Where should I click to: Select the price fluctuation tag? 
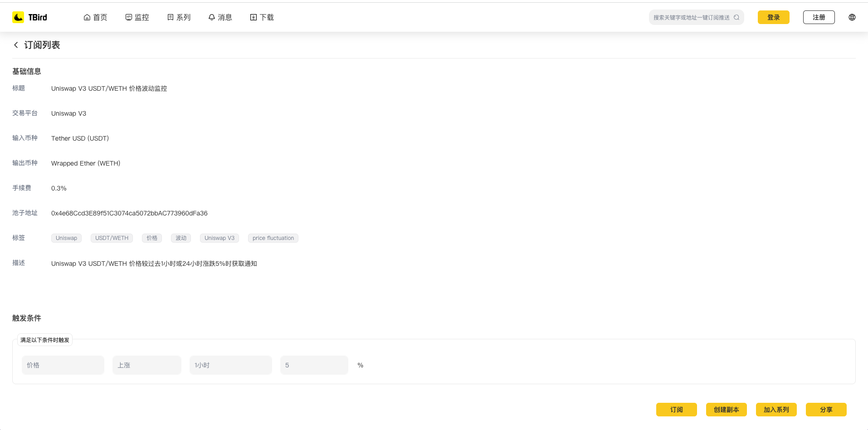click(x=273, y=238)
